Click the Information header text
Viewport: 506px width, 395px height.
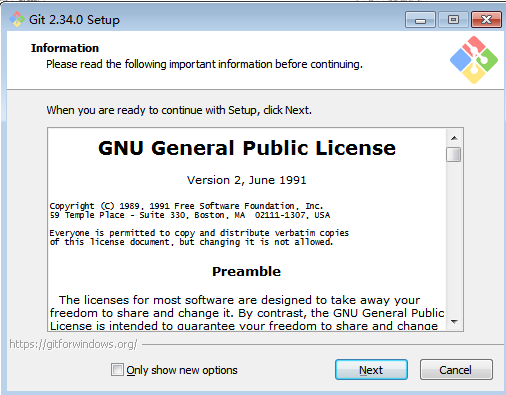pyautogui.click(x=65, y=48)
